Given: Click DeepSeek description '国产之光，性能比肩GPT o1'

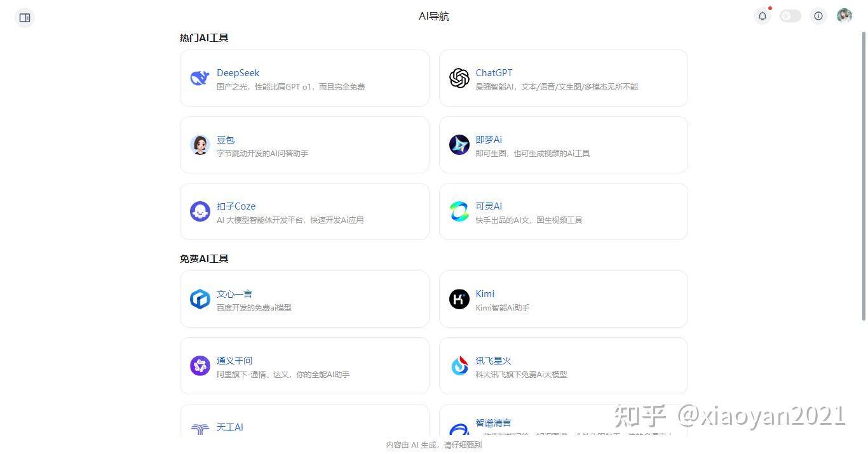Looking at the screenshot, I should click(x=264, y=87).
